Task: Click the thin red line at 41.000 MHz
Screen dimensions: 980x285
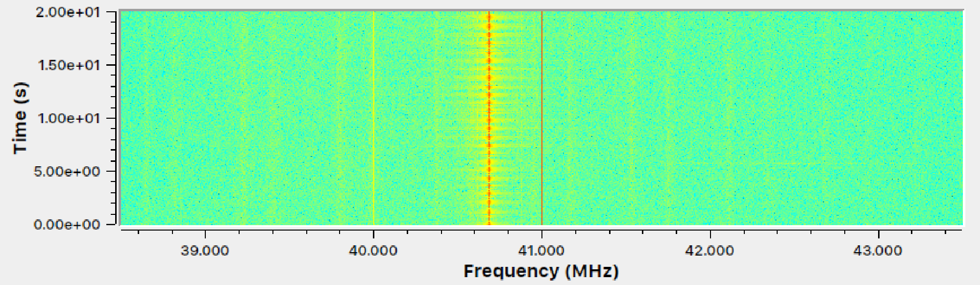Action: click(x=542, y=118)
